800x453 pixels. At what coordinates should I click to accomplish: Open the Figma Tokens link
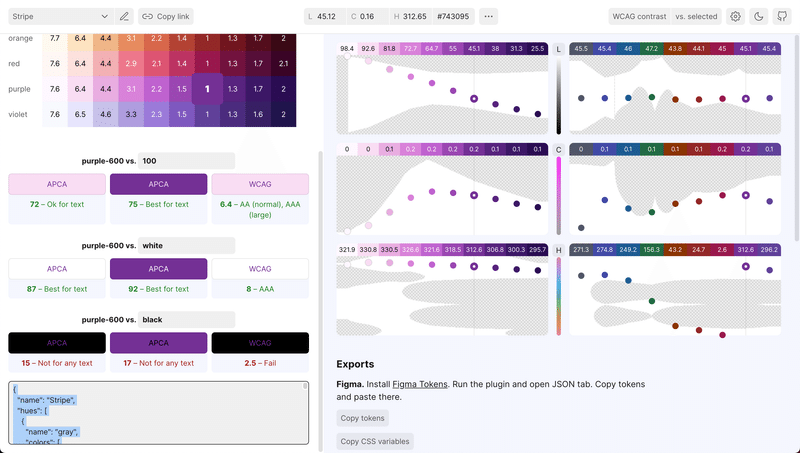[x=420, y=384]
